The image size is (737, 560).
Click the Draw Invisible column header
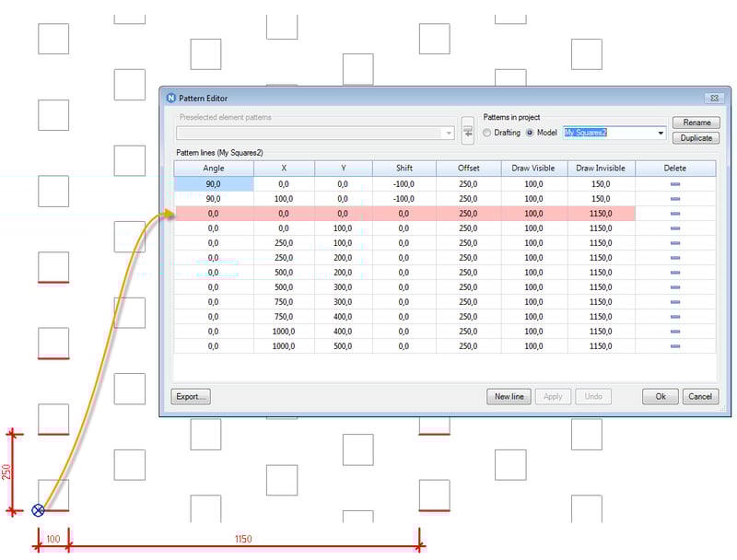[602, 169]
